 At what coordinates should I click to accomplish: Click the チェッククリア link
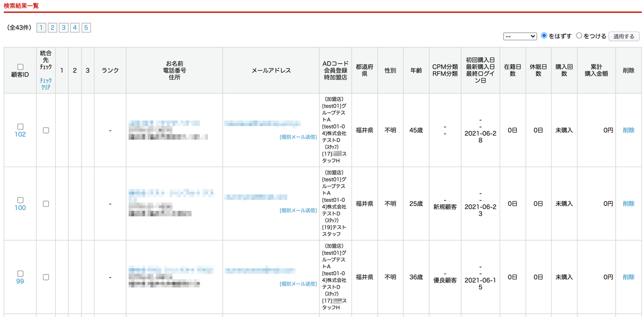46,84
